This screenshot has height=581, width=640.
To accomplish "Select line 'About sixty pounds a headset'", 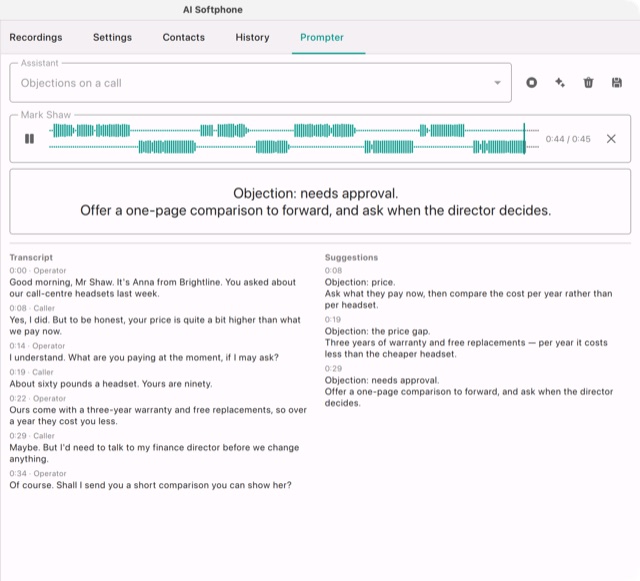I will coord(111,384).
